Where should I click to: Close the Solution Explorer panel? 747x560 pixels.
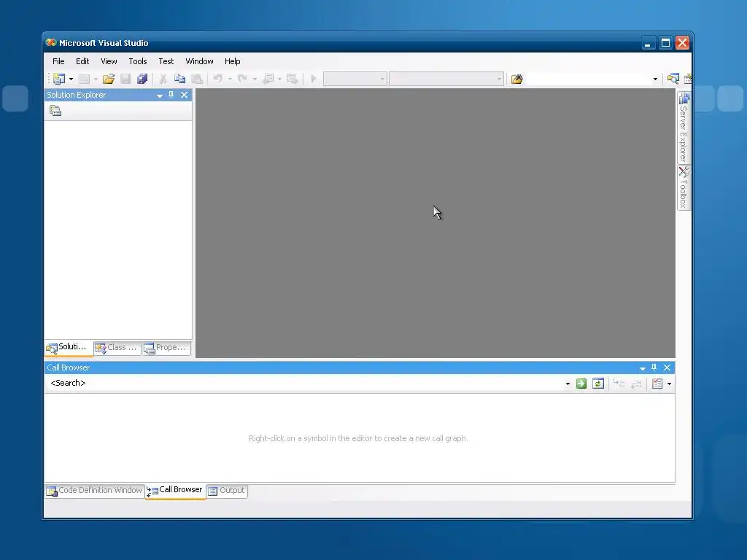tap(185, 95)
